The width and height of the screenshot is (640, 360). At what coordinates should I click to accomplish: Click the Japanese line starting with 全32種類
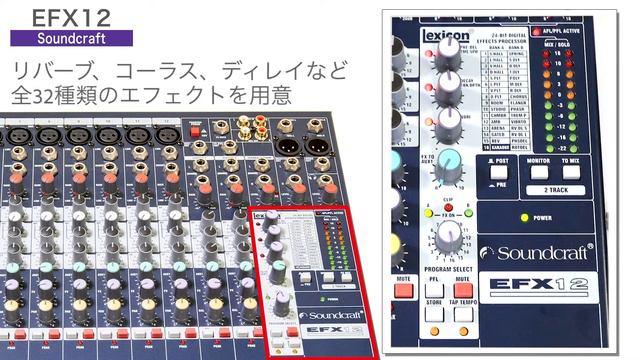pyautogui.click(x=151, y=95)
